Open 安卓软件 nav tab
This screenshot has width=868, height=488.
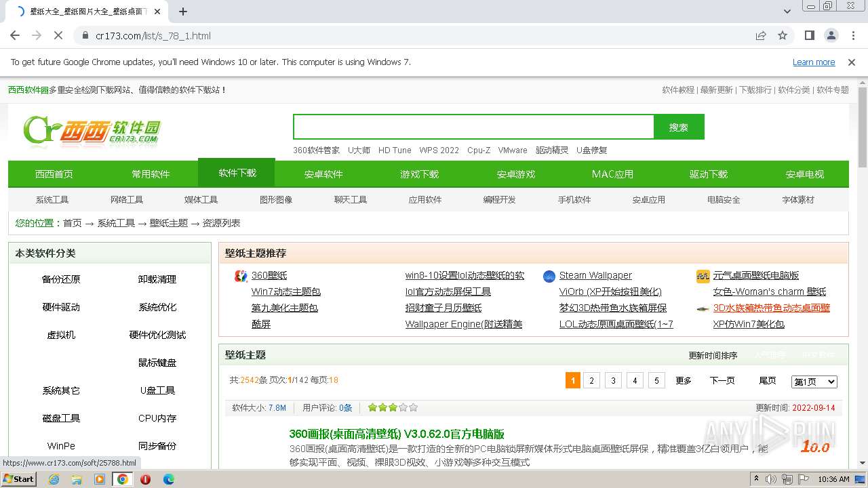(x=323, y=174)
